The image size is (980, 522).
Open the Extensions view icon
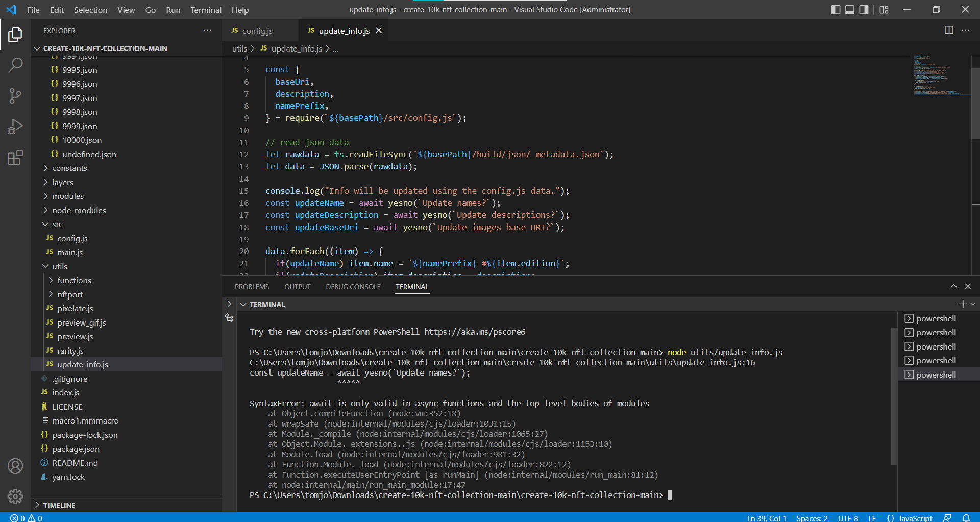pyautogui.click(x=15, y=157)
